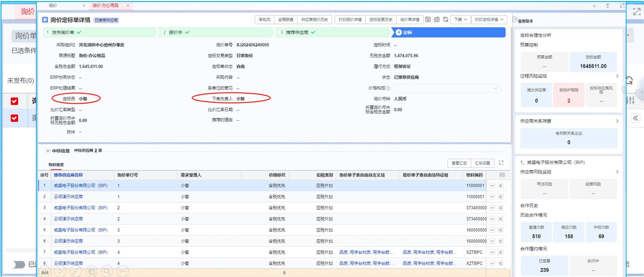Screen dimensions: 644x277
Task: Click the 查看汇总 button
Action: coord(459,163)
